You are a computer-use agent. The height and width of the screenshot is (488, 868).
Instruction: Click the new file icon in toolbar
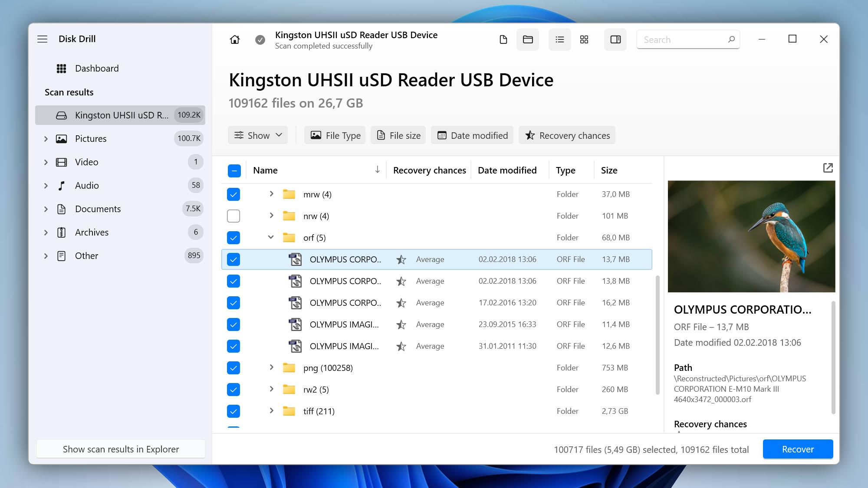(x=503, y=39)
